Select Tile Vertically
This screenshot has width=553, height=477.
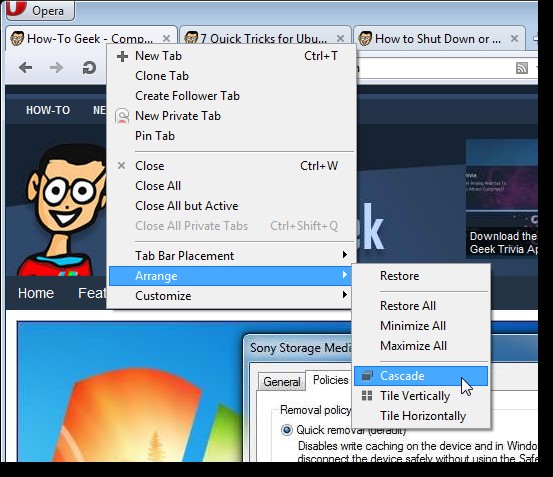421,396
